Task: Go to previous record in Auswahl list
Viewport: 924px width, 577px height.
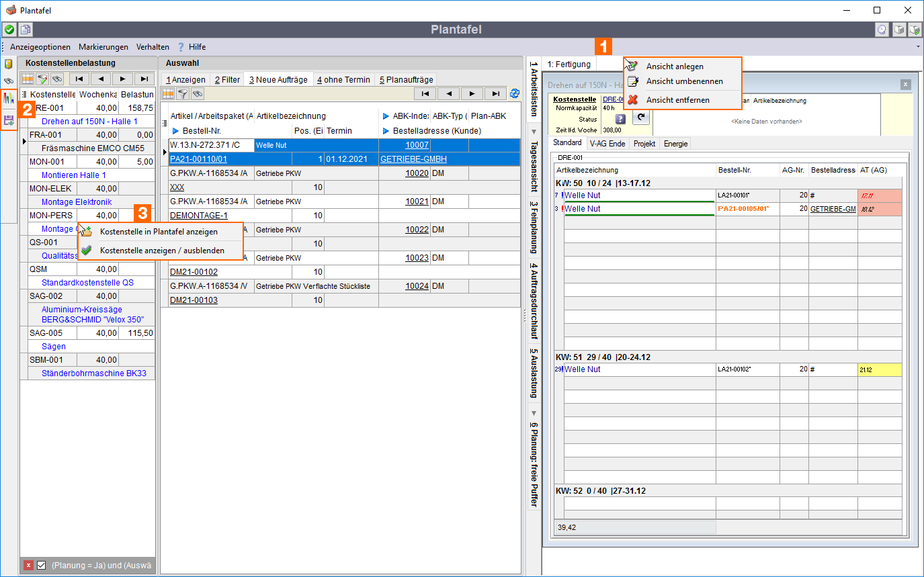Action: point(449,93)
